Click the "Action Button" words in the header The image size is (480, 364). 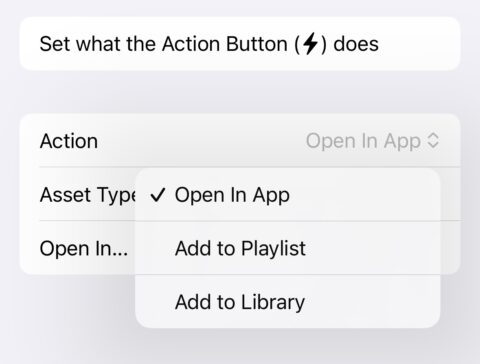(x=225, y=44)
